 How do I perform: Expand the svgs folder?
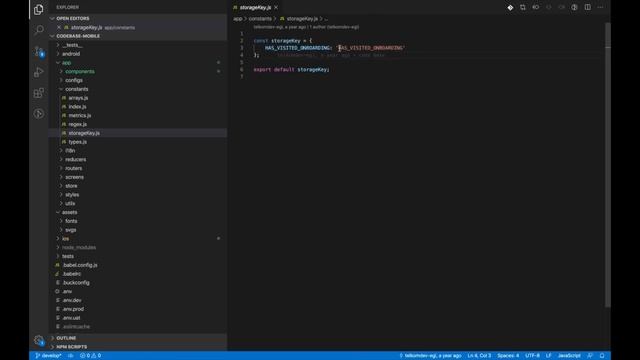[138, 230]
